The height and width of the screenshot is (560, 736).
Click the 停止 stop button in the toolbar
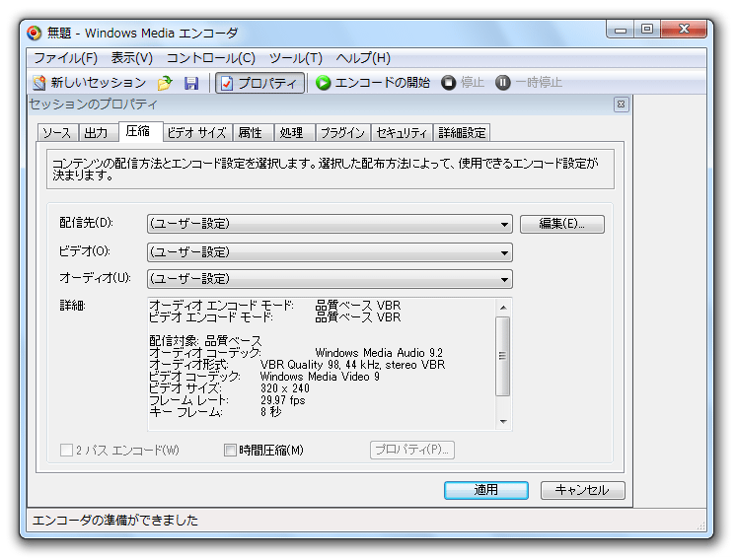(x=463, y=83)
